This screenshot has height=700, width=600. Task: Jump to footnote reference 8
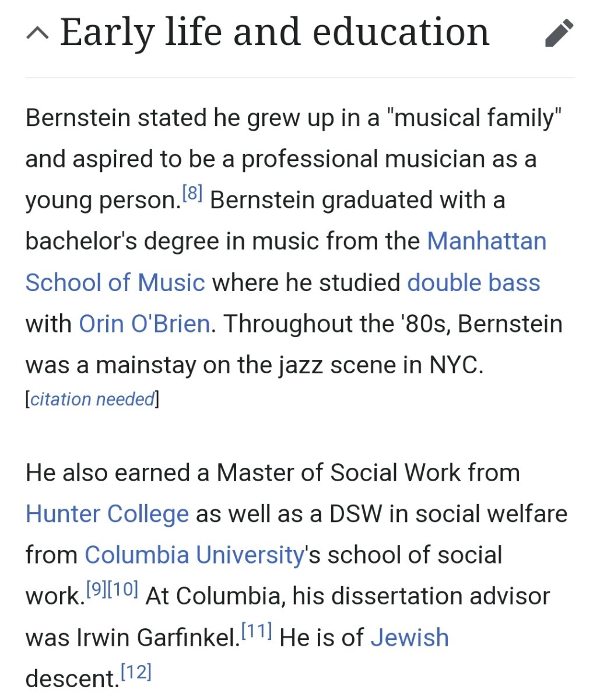point(192,193)
